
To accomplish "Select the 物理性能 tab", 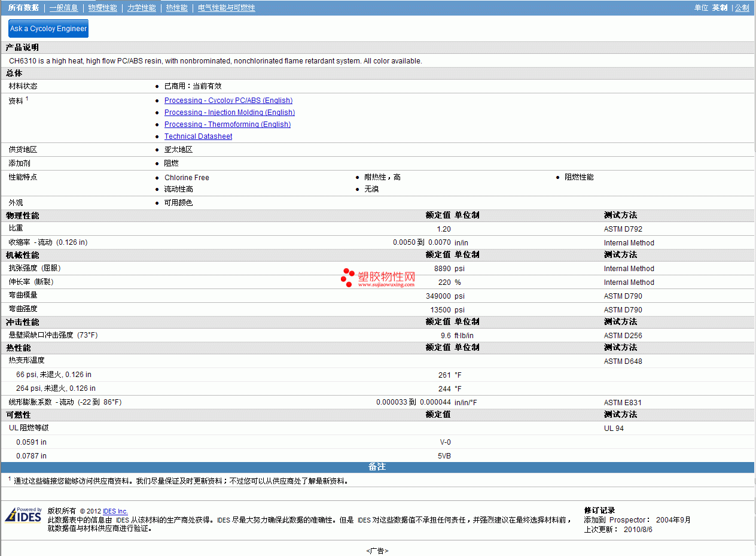I will pyautogui.click(x=102, y=8).
